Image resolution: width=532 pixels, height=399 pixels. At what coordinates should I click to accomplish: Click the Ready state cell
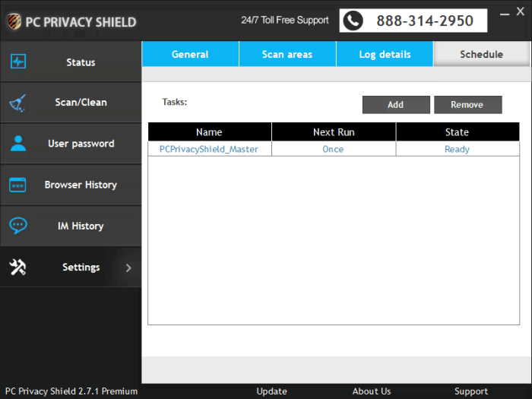458,149
